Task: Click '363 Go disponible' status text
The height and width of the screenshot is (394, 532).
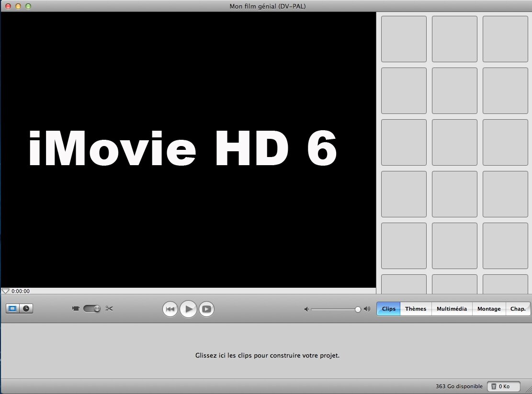Action: (x=459, y=386)
